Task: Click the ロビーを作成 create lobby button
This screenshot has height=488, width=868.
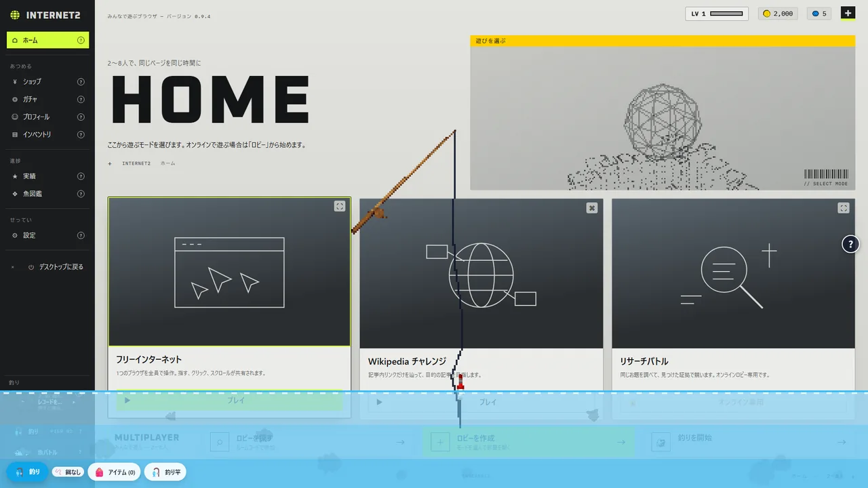Action: (528, 442)
